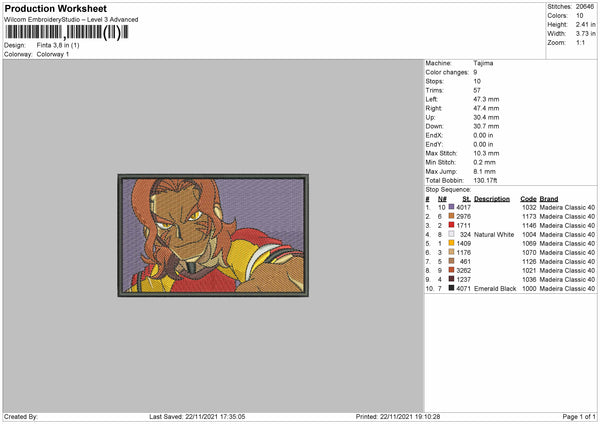Click the Code column header
The width and height of the screenshot is (600, 424).
(528, 199)
